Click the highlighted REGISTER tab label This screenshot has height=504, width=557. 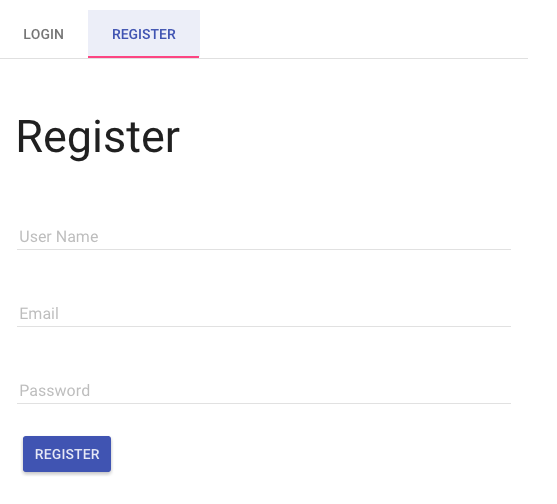[x=144, y=34]
